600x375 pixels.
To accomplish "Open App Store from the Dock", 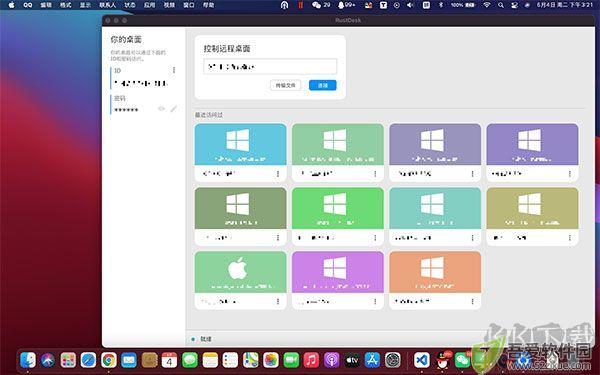I will point(372,360).
